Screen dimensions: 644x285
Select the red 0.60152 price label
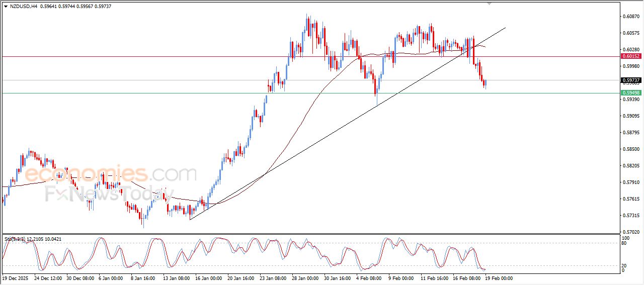click(631, 56)
